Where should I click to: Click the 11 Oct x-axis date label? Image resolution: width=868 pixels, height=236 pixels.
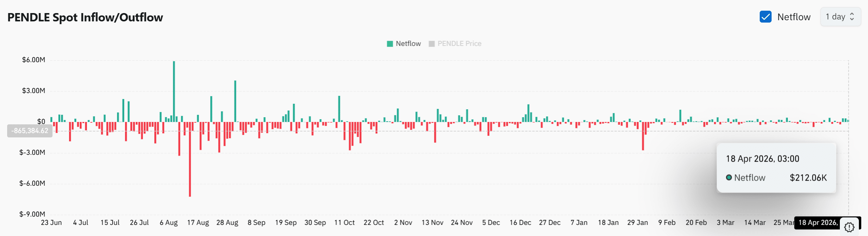344,223
